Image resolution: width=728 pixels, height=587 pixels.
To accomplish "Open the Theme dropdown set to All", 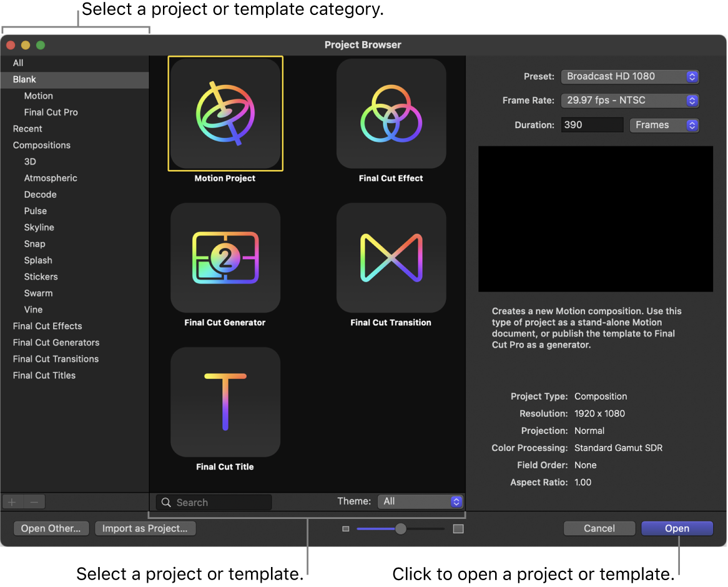I will pyautogui.click(x=420, y=501).
